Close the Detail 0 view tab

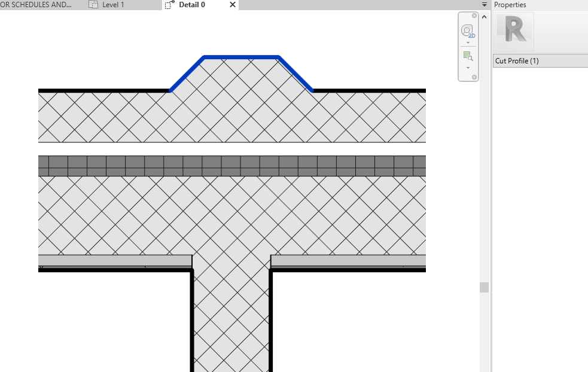pyautogui.click(x=232, y=4)
